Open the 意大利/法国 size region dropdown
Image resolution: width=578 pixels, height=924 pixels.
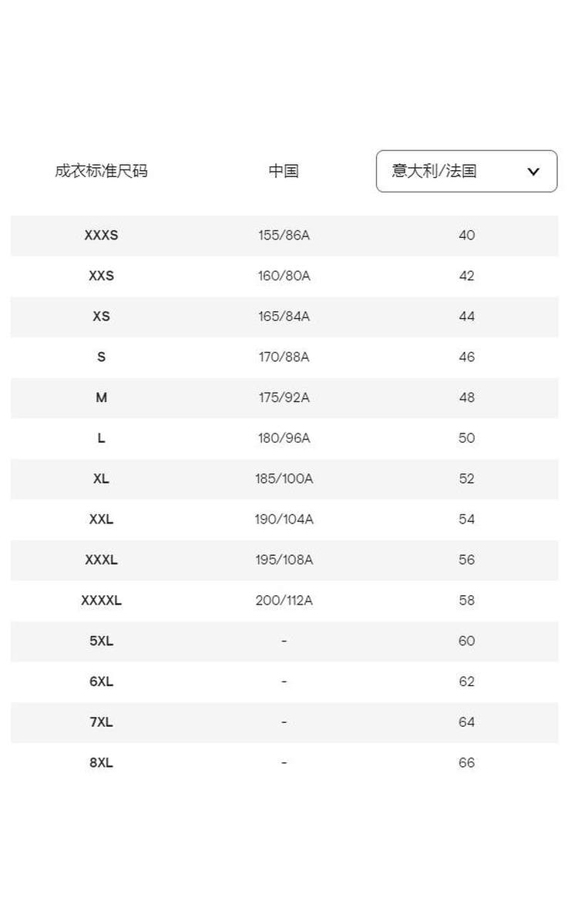coord(466,171)
